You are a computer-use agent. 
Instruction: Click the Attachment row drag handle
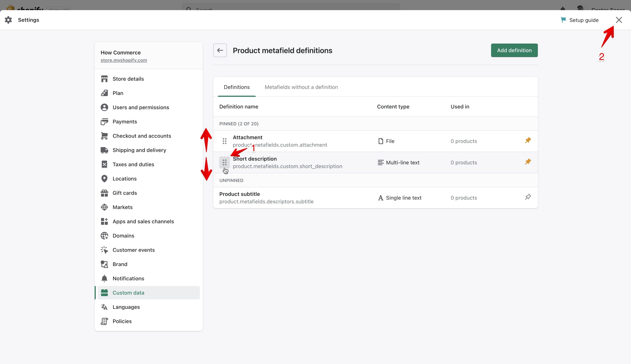click(x=224, y=141)
